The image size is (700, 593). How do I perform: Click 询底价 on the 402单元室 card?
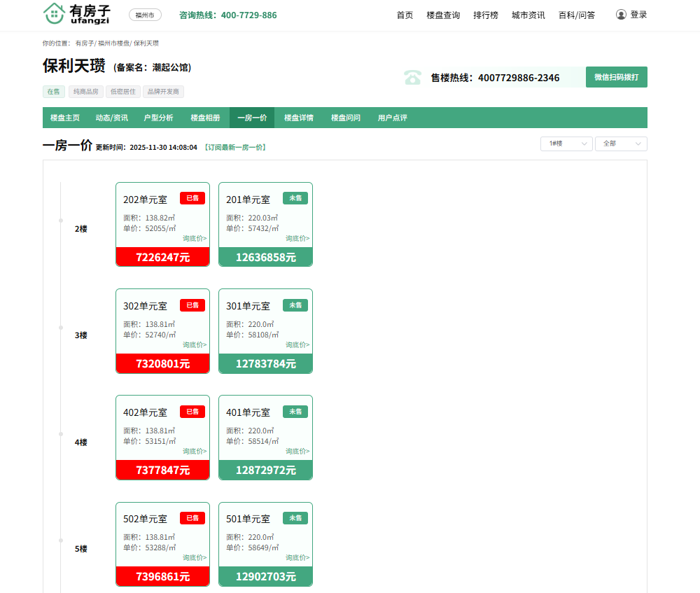coord(195,452)
